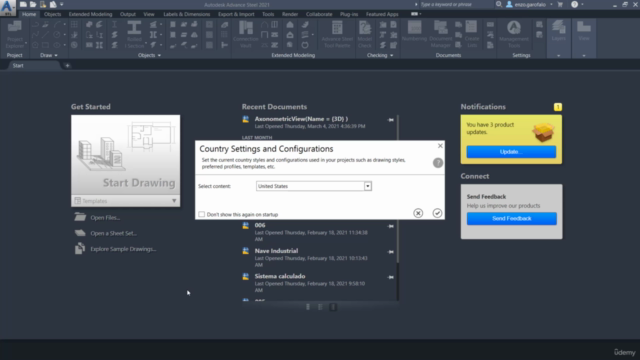The height and width of the screenshot is (360, 640).
Task: Click the Numbering tool
Action: pos(414,32)
